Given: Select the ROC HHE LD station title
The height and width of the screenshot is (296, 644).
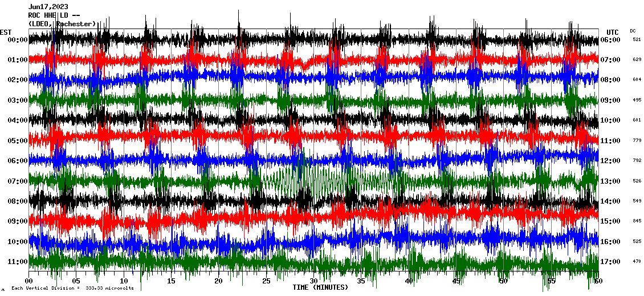Looking at the screenshot, I should click(x=55, y=15).
